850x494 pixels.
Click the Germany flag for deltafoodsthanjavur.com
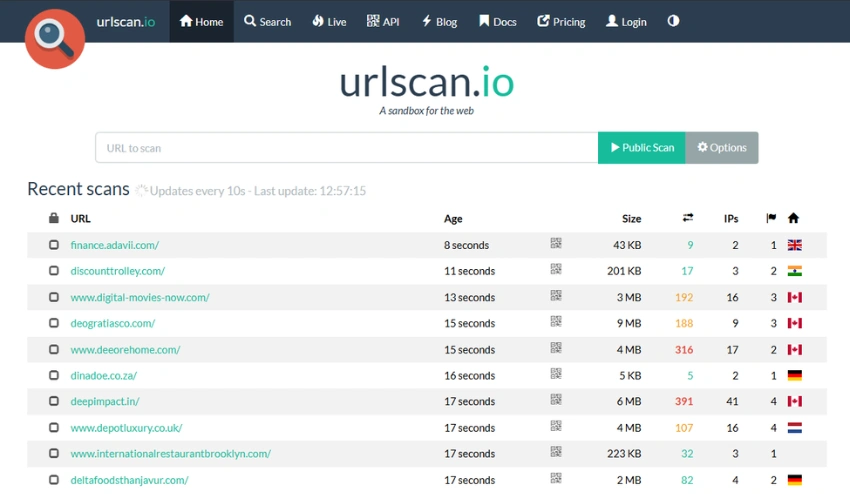795,480
